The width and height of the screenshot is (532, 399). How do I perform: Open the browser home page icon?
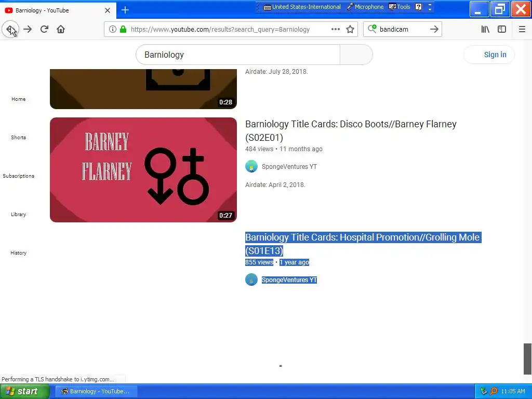61,29
